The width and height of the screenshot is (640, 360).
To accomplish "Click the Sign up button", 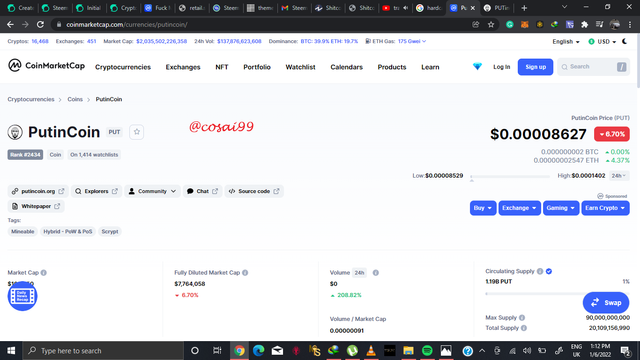I will pos(536,67).
